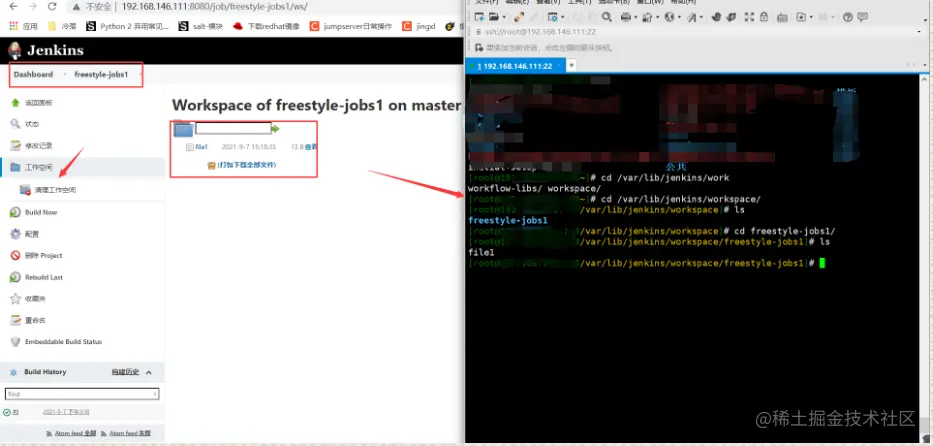Reload the Jenkins page in the browser
The image size is (933, 446).
pos(52,7)
